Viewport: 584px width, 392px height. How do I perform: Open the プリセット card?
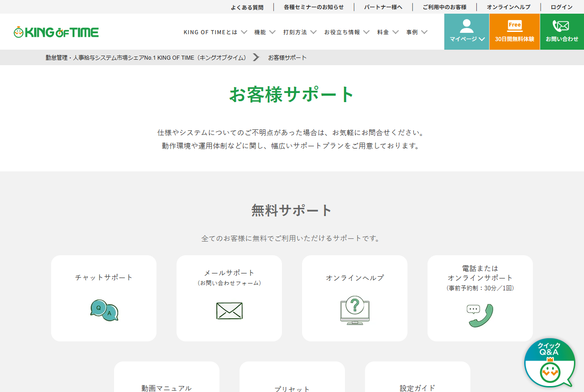click(x=292, y=377)
